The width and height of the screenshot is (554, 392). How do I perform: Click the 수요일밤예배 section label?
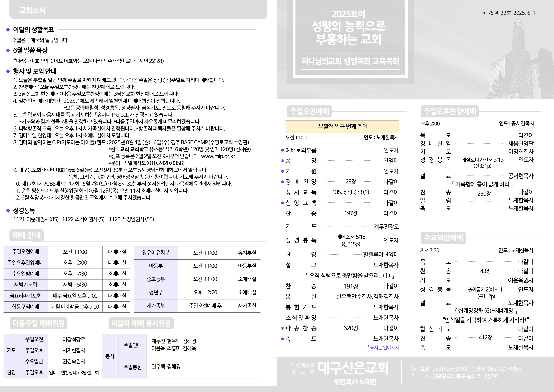coord(443,238)
